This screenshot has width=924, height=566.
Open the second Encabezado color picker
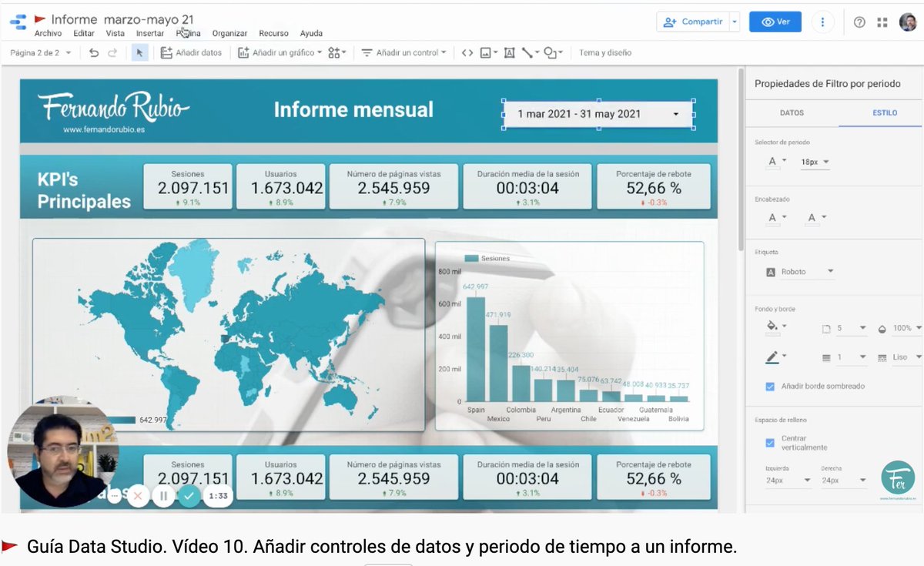pyautogui.click(x=816, y=218)
